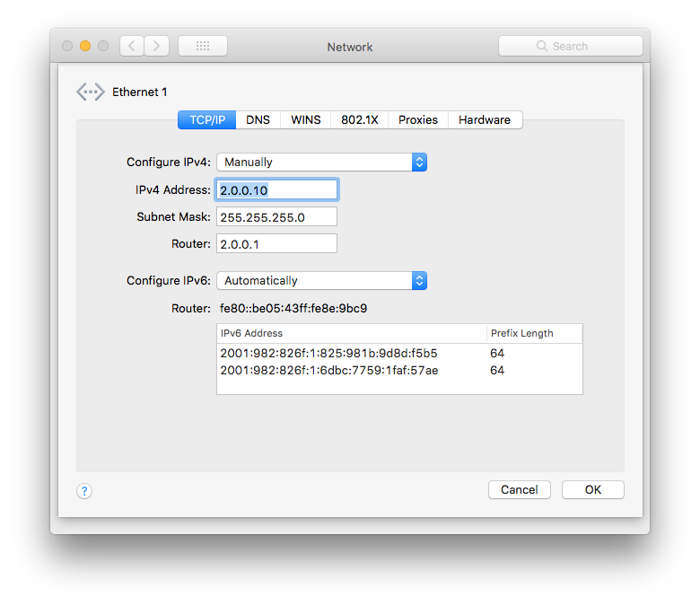
Task: Click the IPv6 Address column header
Action: point(352,334)
